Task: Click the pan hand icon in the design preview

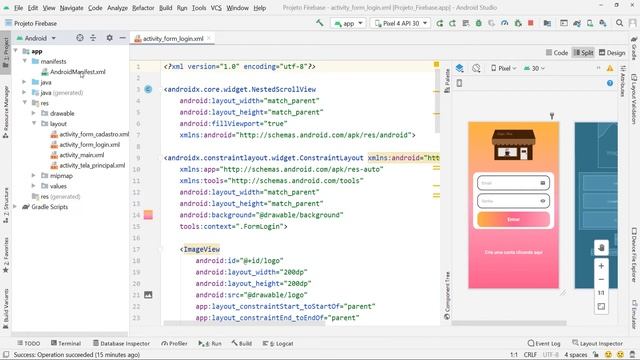Action: pos(601,247)
